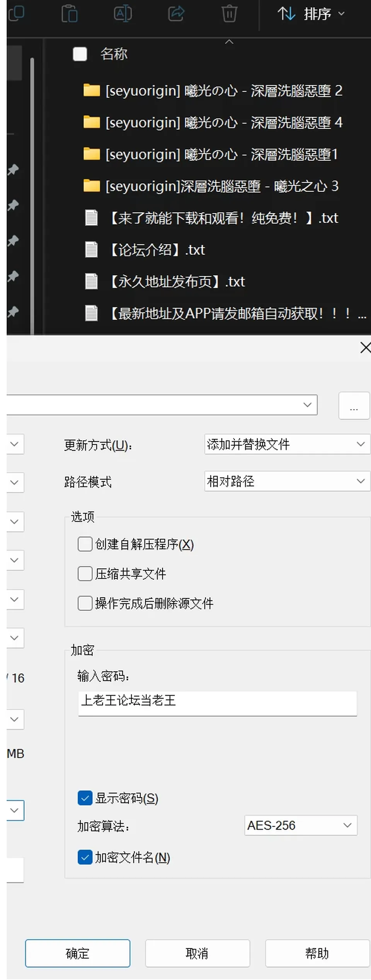
Task: Click the Delete trash icon in Explorer toolbar
Action: 229,14
